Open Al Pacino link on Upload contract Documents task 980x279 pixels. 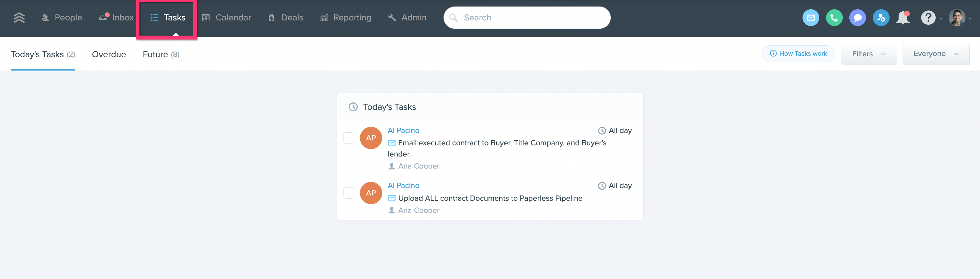[x=403, y=186]
